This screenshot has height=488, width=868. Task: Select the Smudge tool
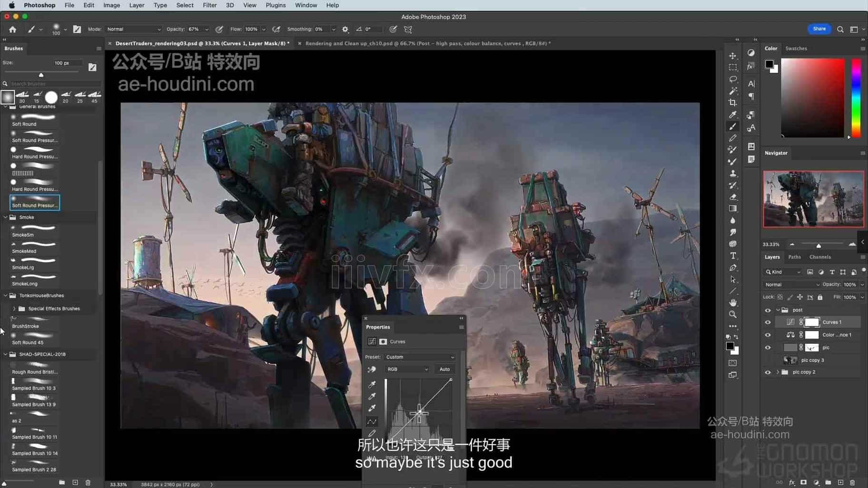[733, 232]
